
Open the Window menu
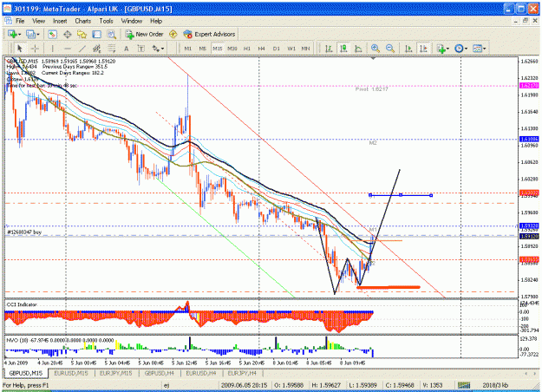click(132, 21)
